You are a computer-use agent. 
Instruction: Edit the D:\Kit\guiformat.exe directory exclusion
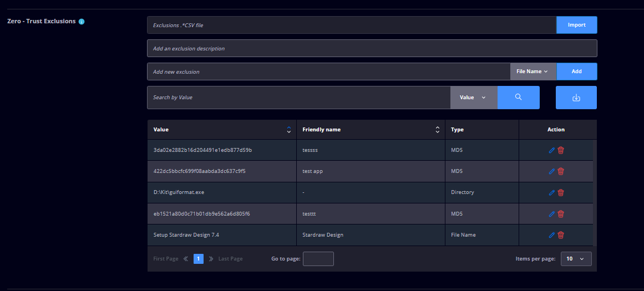(x=551, y=192)
